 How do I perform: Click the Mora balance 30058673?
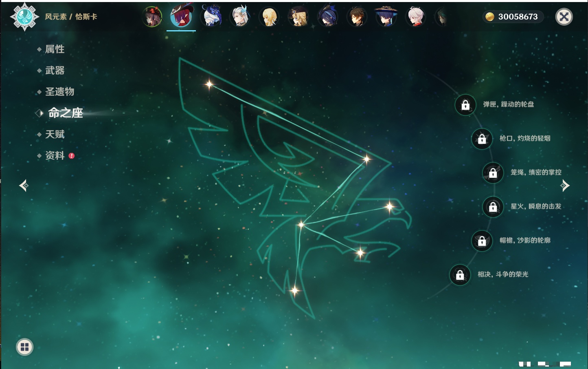pos(518,17)
